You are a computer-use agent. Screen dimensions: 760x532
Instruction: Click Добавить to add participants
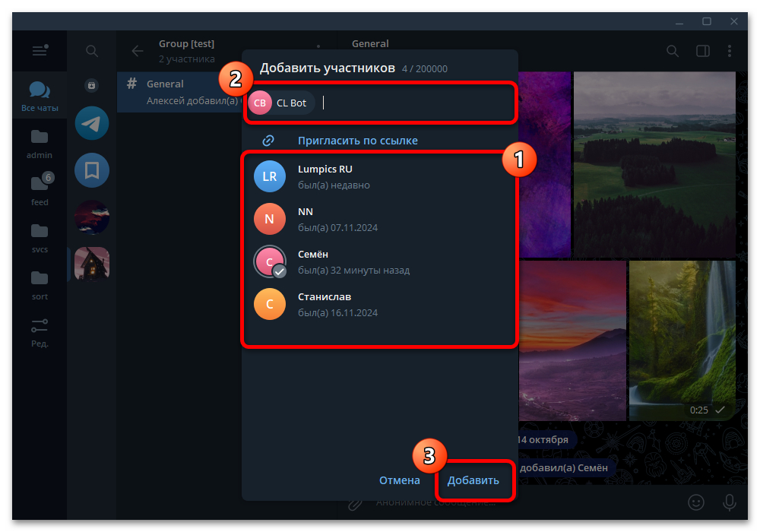473,480
